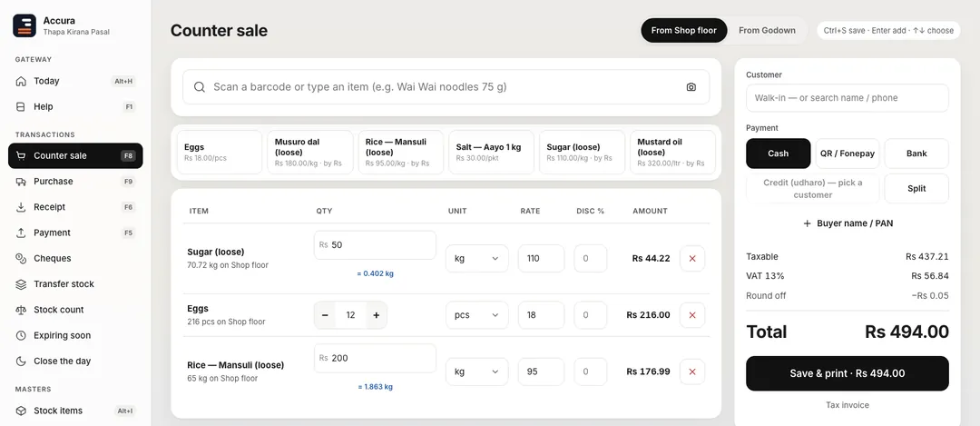
Task: Click the Accura app logo
Action: click(x=24, y=25)
